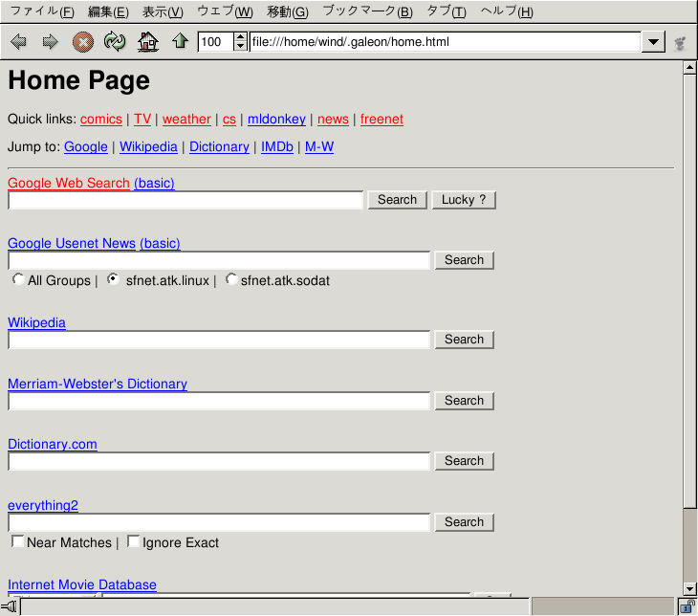Go to the home page via house icon
Viewport: 698px width, 616px height.
(147, 42)
